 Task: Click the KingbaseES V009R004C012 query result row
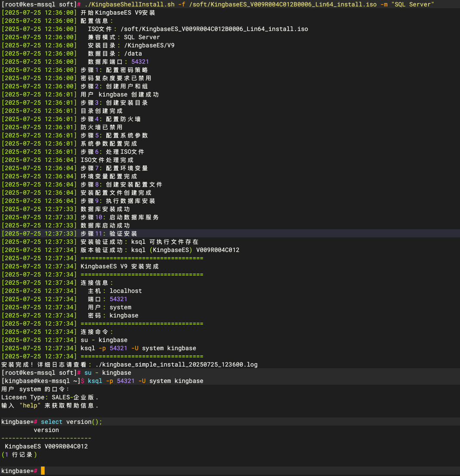[46, 446]
